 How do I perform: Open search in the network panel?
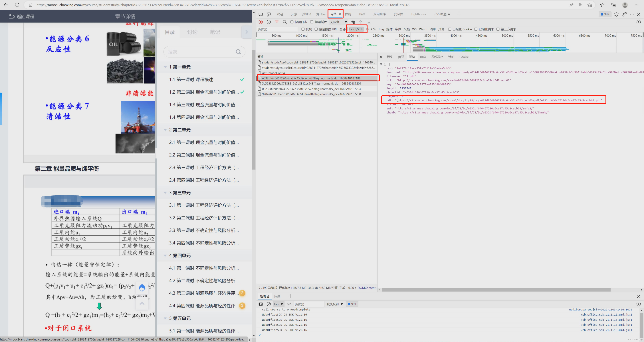[x=285, y=22]
